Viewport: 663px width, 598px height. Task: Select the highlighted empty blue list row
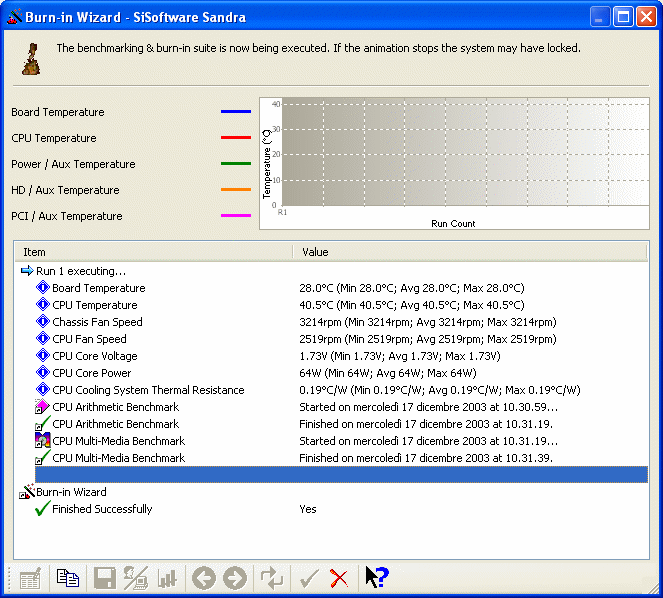coord(341,475)
